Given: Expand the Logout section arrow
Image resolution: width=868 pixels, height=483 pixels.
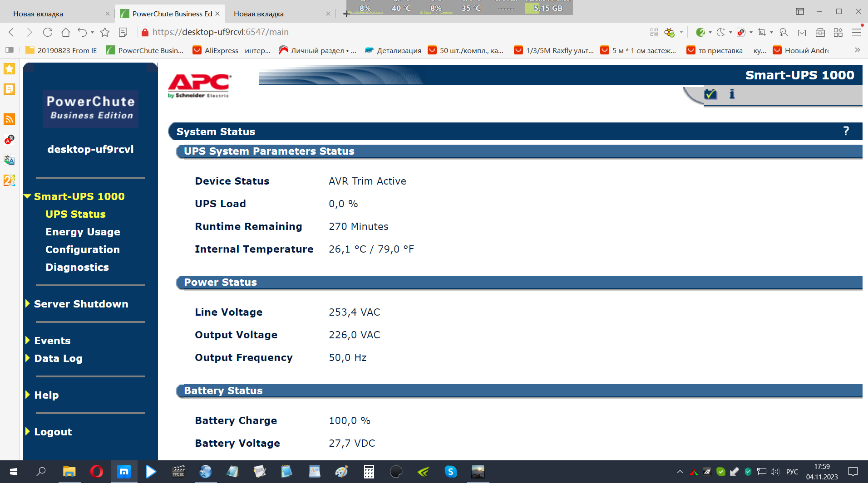Looking at the screenshot, I should [x=28, y=431].
